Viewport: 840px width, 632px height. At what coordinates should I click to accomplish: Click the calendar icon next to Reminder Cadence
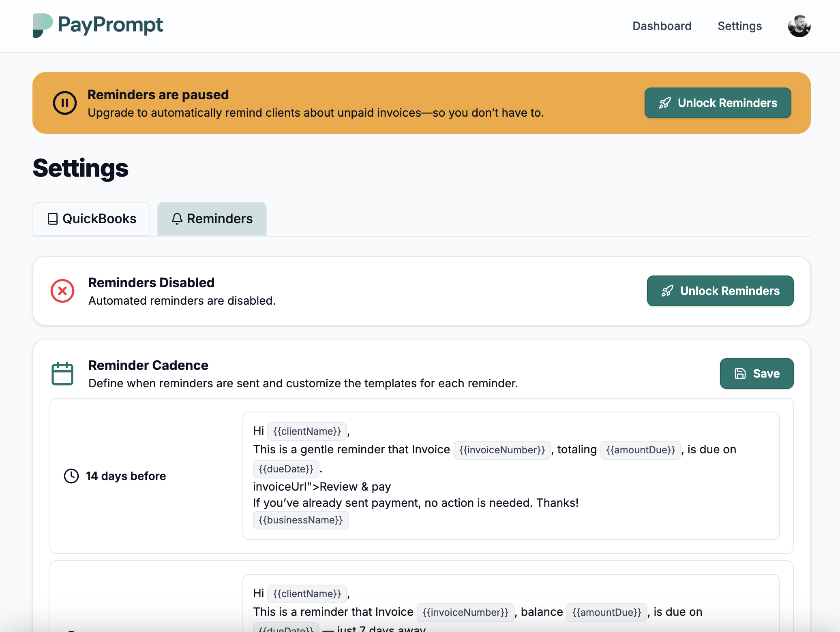(62, 373)
